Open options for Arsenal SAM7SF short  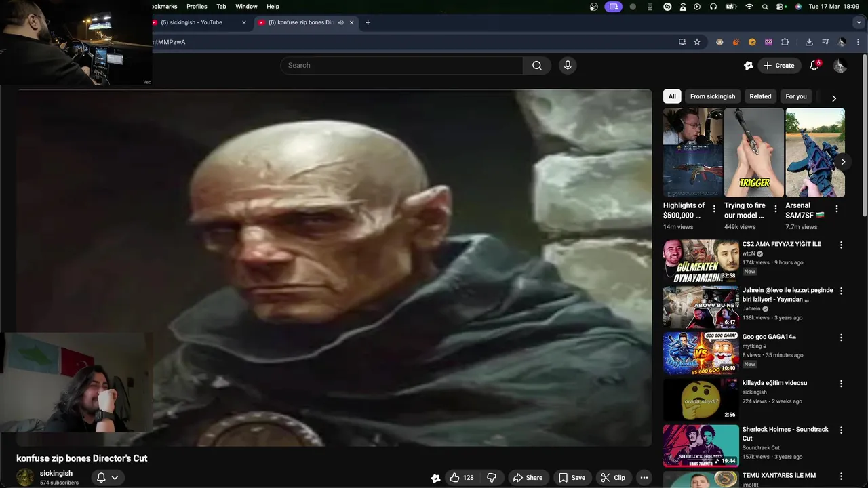(x=837, y=209)
